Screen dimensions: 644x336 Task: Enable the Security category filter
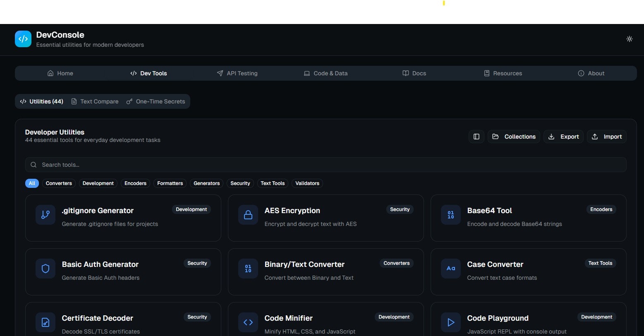click(x=240, y=183)
